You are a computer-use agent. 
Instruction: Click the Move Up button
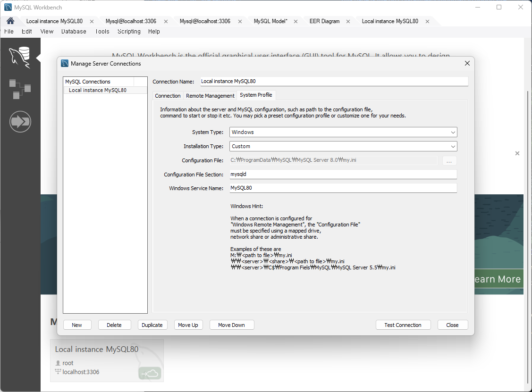tap(188, 325)
